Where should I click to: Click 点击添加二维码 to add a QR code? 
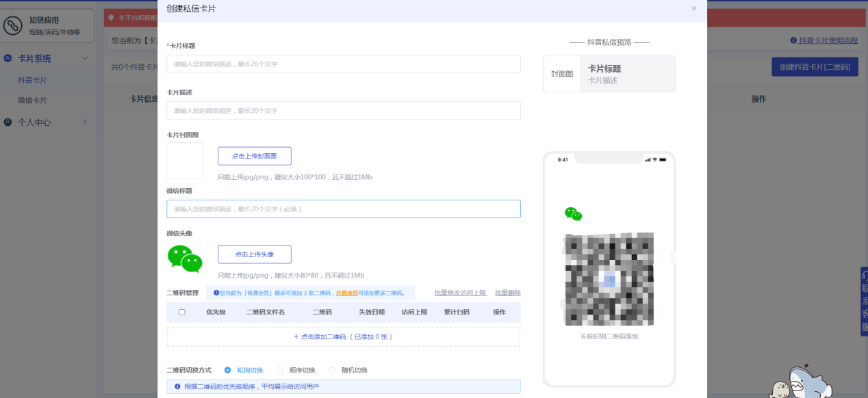[343, 336]
